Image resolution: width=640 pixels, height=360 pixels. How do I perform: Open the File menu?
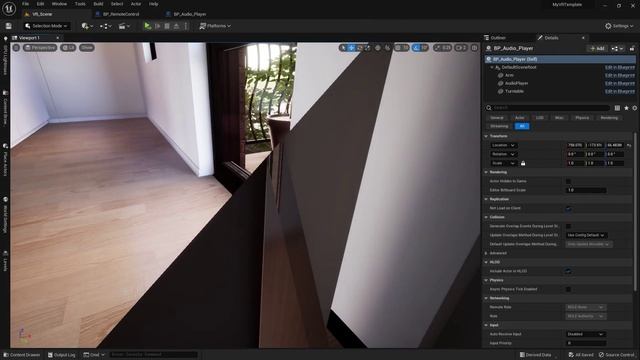point(25,4)
